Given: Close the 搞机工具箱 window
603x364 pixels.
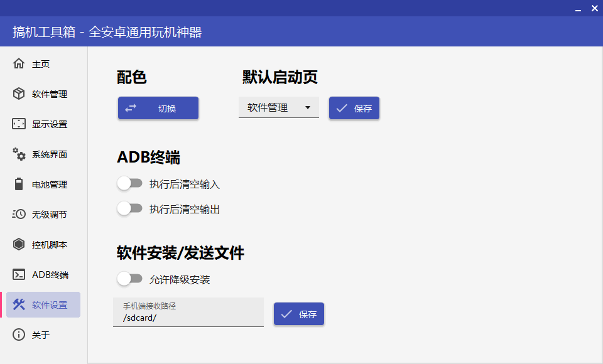Looking at the screenshot, I should pyautogui.click(x=595, y=8).
